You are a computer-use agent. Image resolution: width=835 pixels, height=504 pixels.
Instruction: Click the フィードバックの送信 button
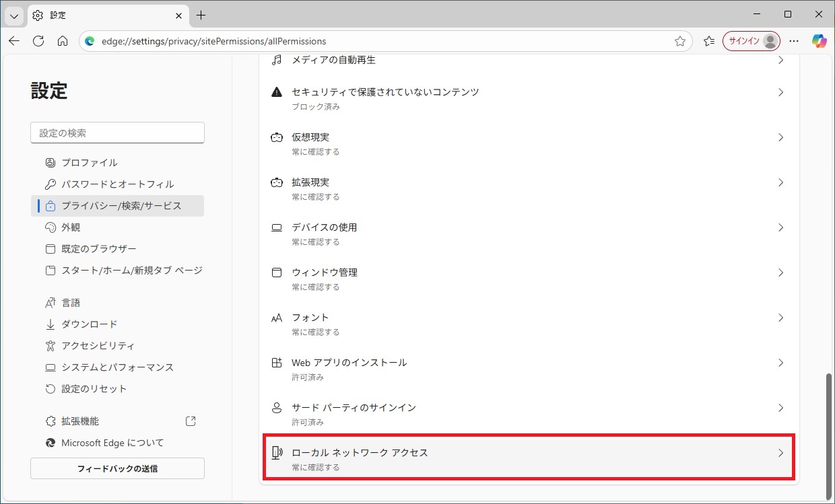tap(117, 468)
